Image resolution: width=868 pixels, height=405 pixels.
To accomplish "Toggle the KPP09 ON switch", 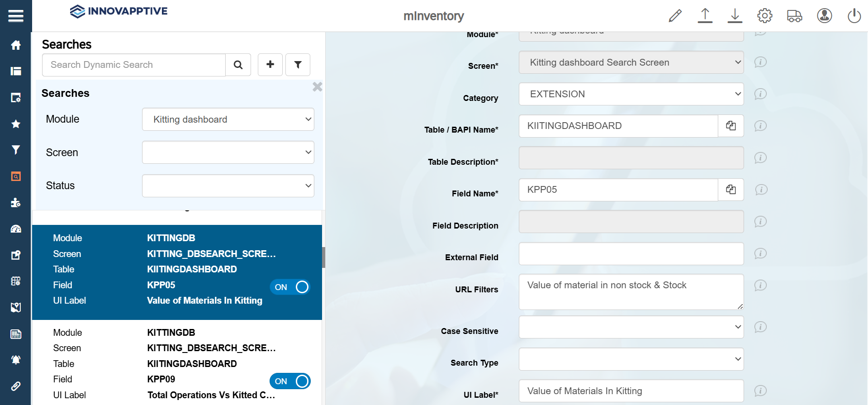I will 290,381.
